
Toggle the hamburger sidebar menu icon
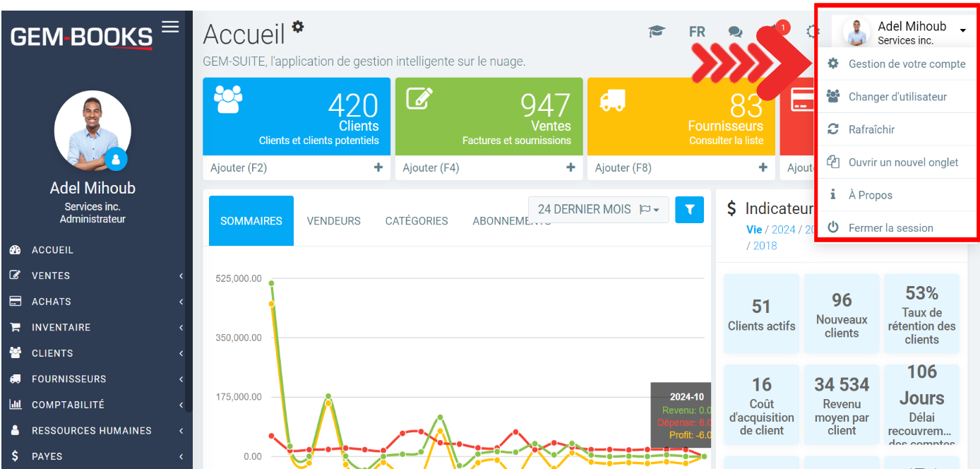(x=170, y=27)
